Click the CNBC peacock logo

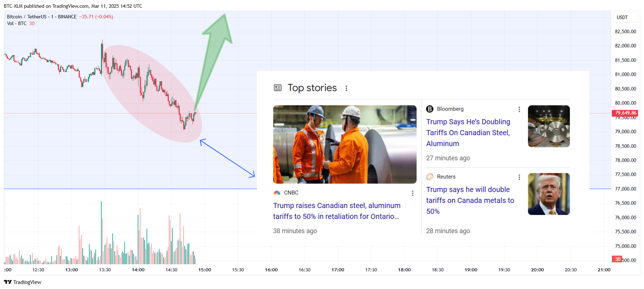pyautogui.click(x=277, y=193)
